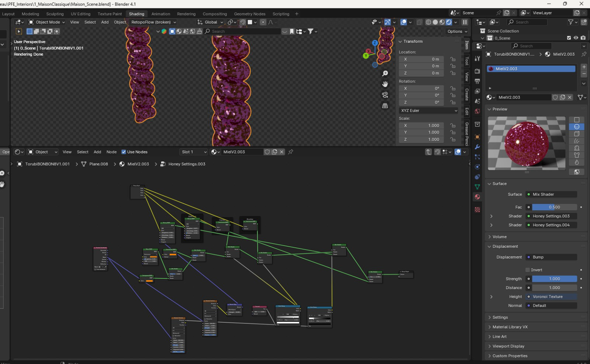
Task: Open the sidebar Item tab
Action: tap(466, 45)
